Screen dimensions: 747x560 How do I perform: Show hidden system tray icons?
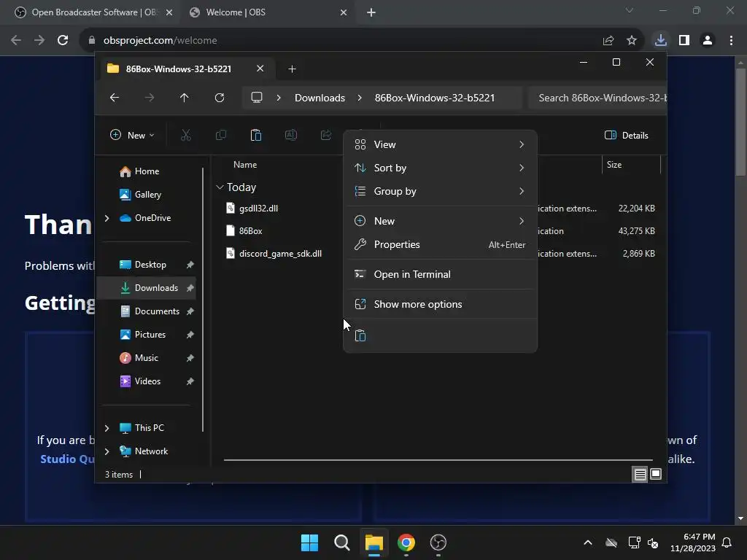tap(588, 542)
